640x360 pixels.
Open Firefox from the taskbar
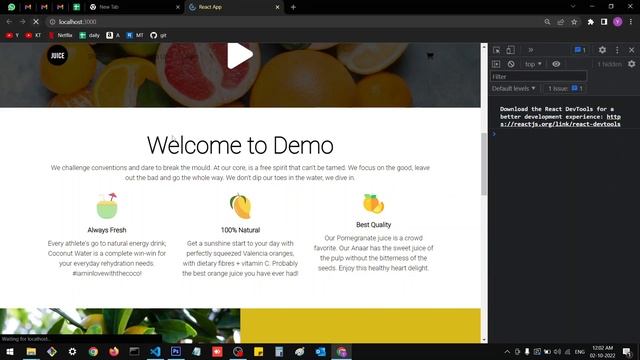114,351
